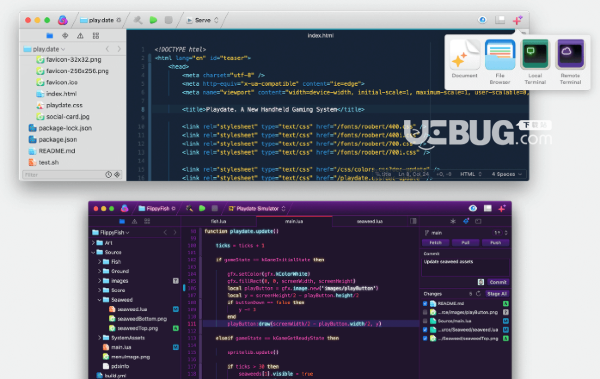The height and width of the screenshot is (379, 600).
Task: Open the Issues warning sidebar icon in play.date window
Action: (80, 36)
